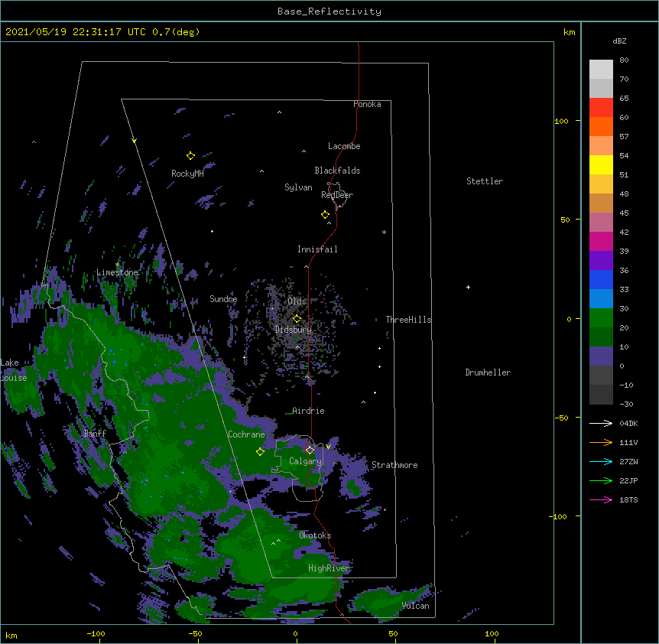Click the bright green swatch in dBZ scale
Viewport: 659px width, 644px height.
pyautogui.click(x=601, y=318)
